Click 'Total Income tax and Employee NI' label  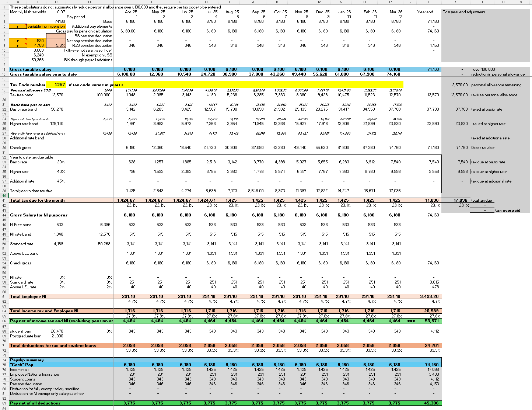(44, 311)
